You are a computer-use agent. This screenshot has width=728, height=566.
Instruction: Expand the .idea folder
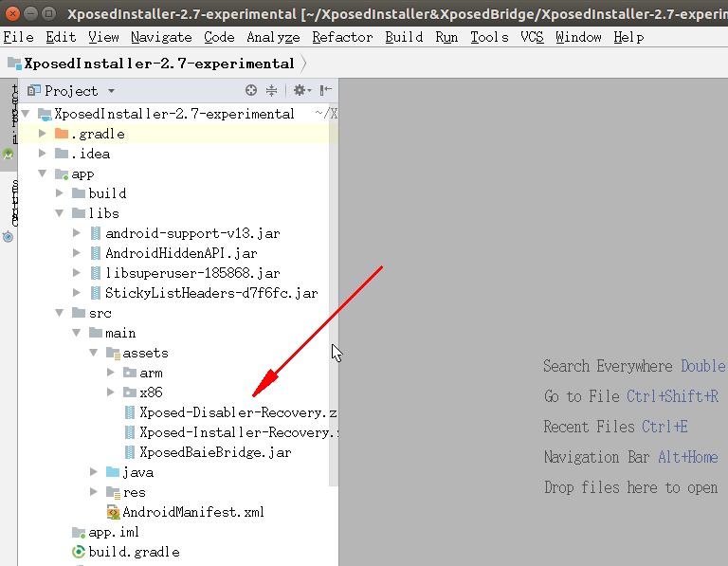click(x=43, y=154)
